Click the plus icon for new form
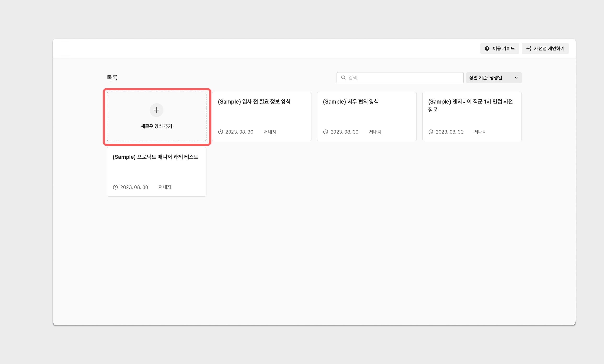 click(156, 110)
